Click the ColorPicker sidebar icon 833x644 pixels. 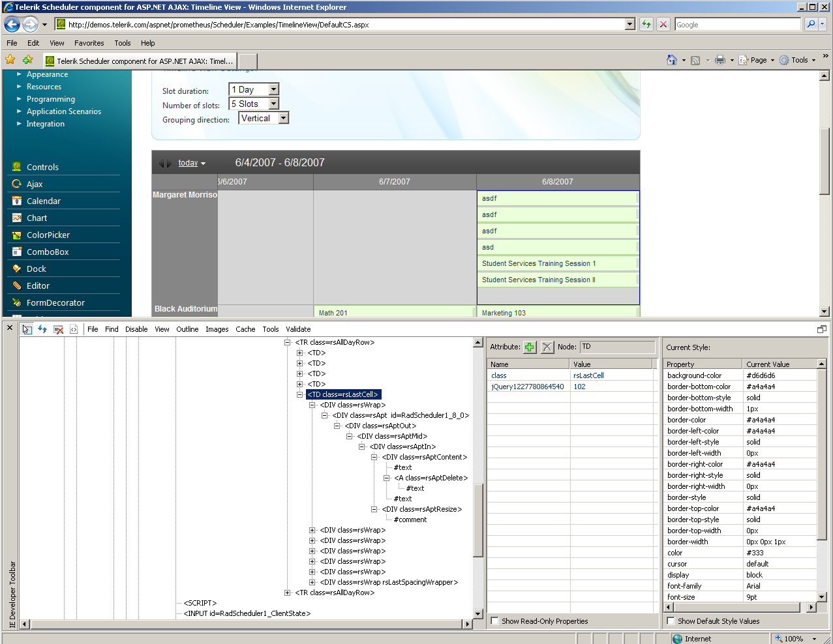(x=17, y=235)
